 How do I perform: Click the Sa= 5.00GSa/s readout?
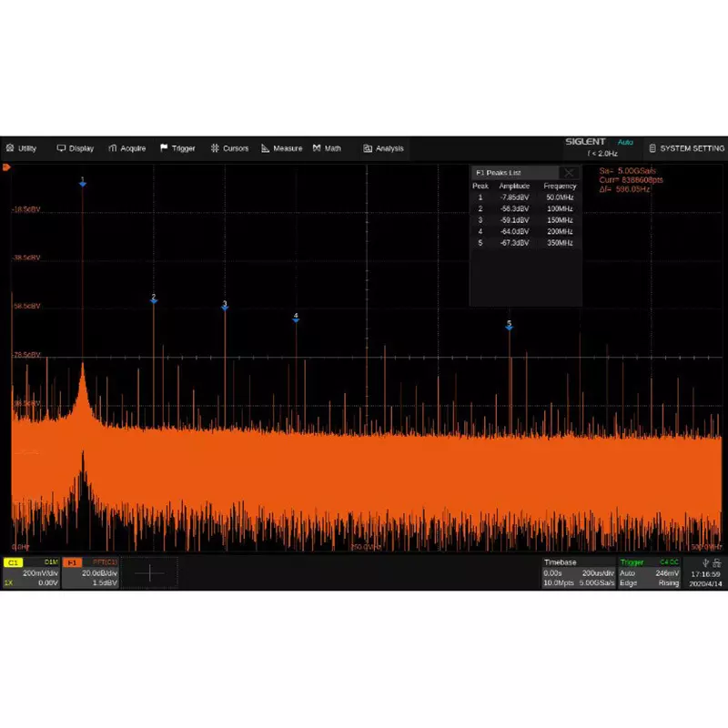click(628, 171)
